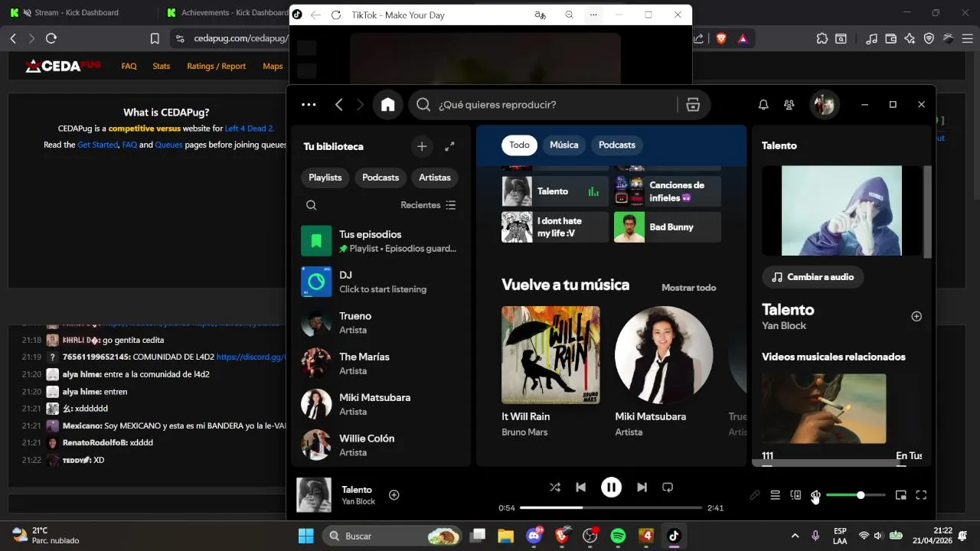This screenshot has width=980, height=551.
Task: Switch video to audio with Cambiar a audio
Action: [x=813, y=277]
